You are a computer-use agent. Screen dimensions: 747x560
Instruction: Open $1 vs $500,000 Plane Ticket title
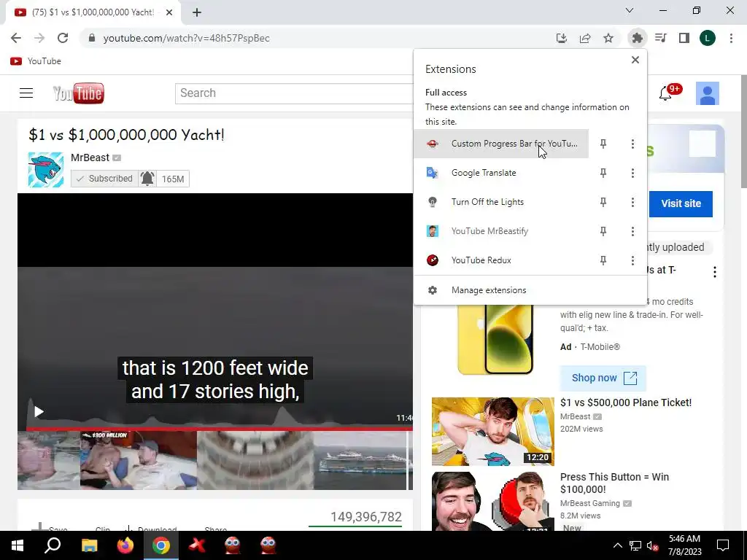626,402
